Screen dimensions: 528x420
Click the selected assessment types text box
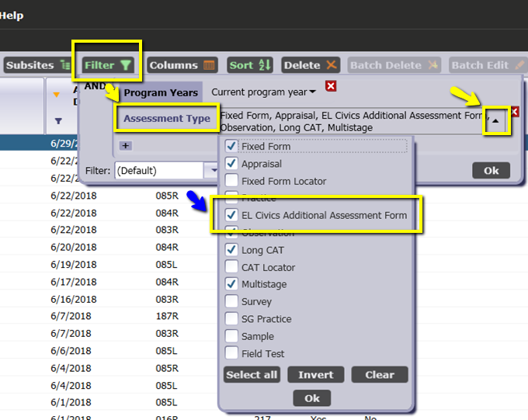(353, 121)
